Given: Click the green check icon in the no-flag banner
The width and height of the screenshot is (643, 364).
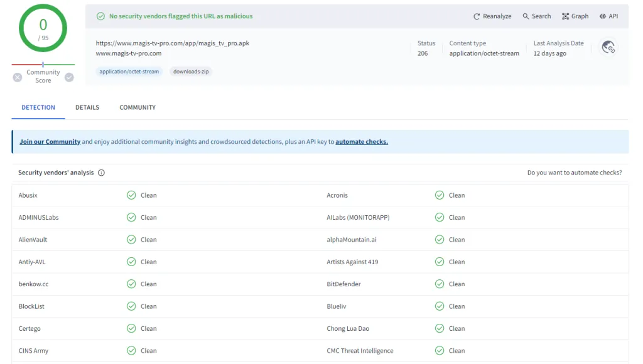Looking at the screenshot, I should coord(100,16).
